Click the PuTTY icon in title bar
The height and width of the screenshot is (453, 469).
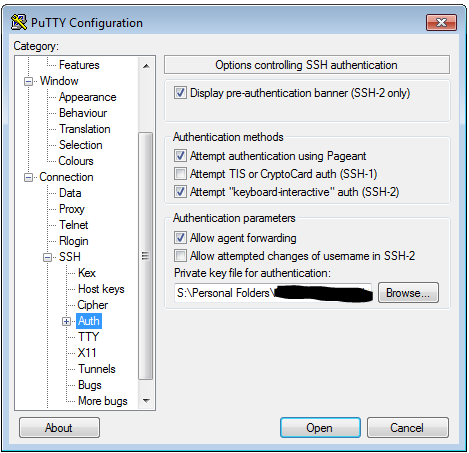tap(19, 22)
